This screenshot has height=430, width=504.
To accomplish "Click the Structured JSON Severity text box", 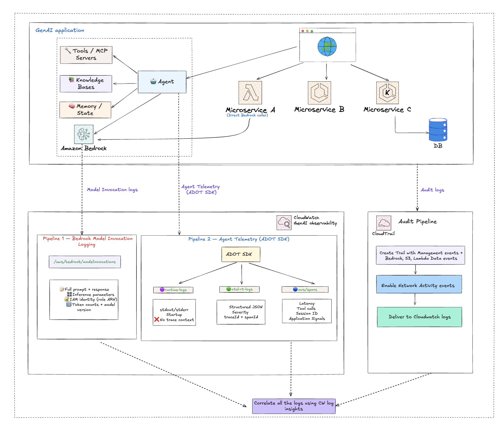I will [241, 312].
